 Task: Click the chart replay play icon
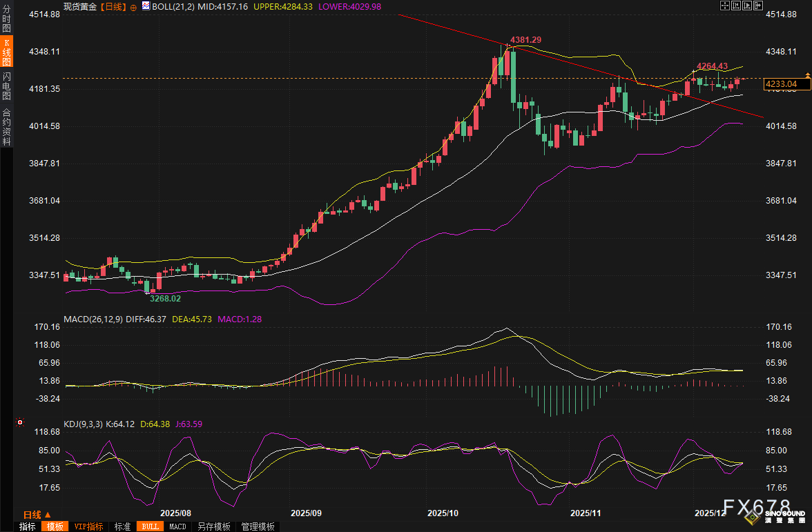point(747,6)
